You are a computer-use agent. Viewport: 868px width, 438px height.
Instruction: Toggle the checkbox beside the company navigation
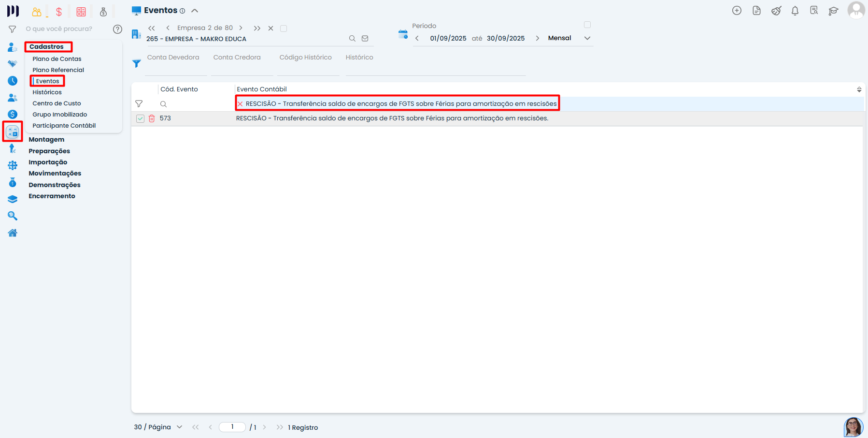tap(284, 29)
